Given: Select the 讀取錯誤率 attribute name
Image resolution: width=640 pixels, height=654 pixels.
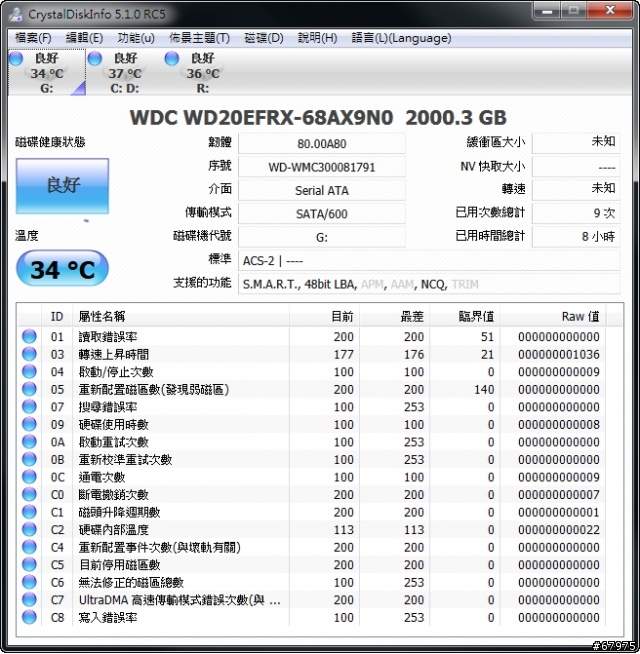Looking at the screenshot, I should (108, 337).
